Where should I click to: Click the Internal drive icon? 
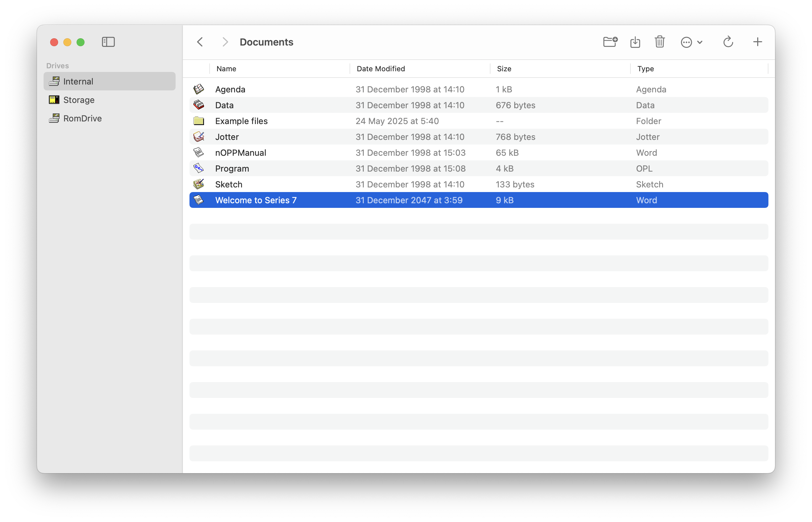point(54,82)
